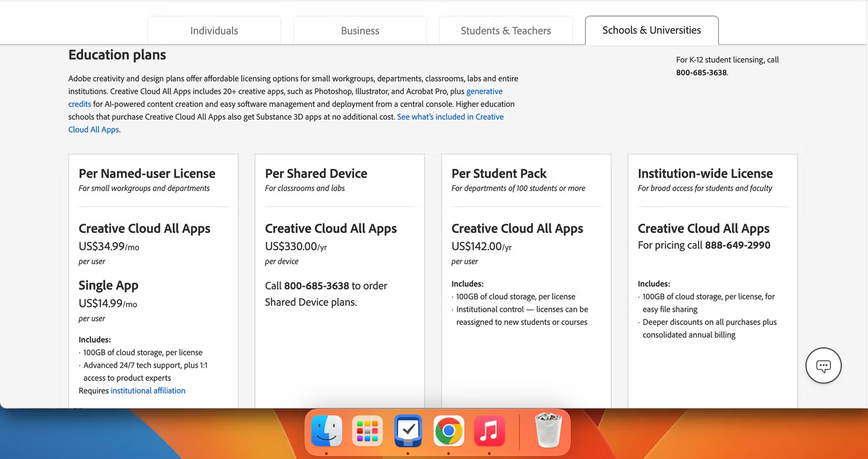Click the K-12 licensing phone number 800-685-3638
This screenshot has height=459, width=868.
[x=701, y=72]
